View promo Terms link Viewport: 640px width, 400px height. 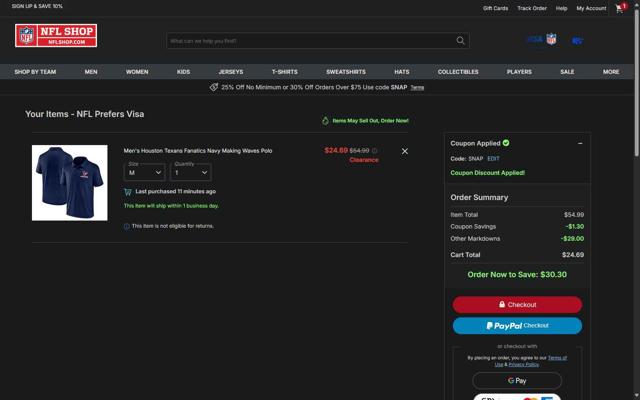pyautogui.click(x=417, y=87)
